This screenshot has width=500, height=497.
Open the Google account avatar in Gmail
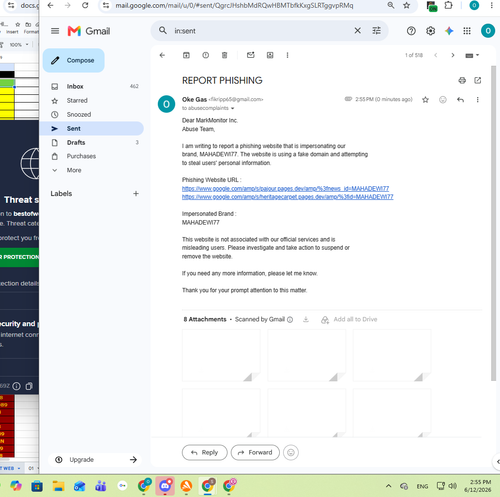(488, 31)
